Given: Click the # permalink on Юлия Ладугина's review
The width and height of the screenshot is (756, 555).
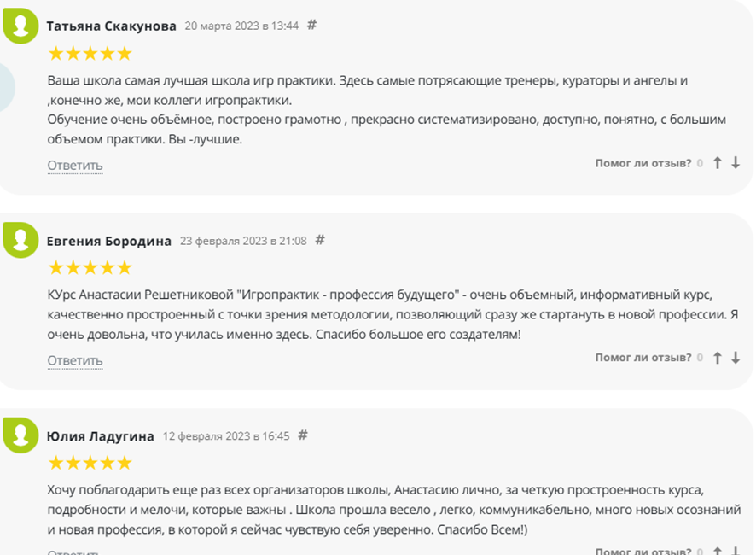Looking at the screenshot, I should [303, 435].
